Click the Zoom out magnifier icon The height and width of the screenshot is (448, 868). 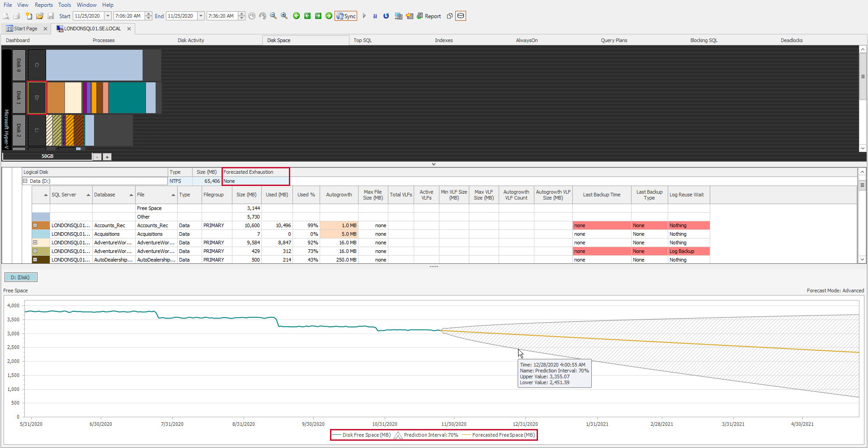[x=273, y=16]
